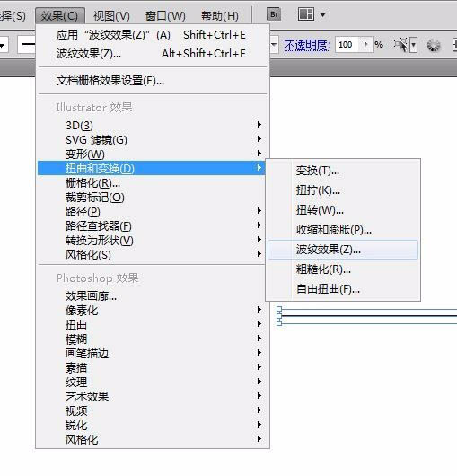Expand the 素描 submenu
457x476 pixels.
coord(153,367)
